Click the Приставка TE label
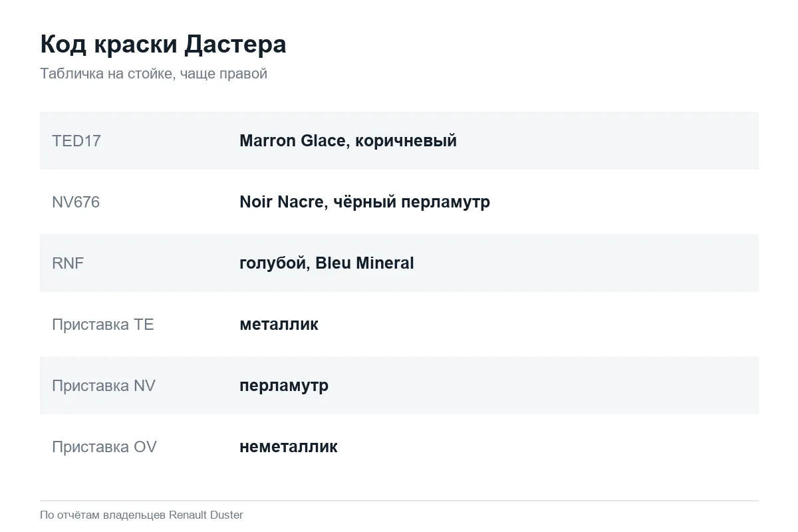 click(x=103, y=325)
